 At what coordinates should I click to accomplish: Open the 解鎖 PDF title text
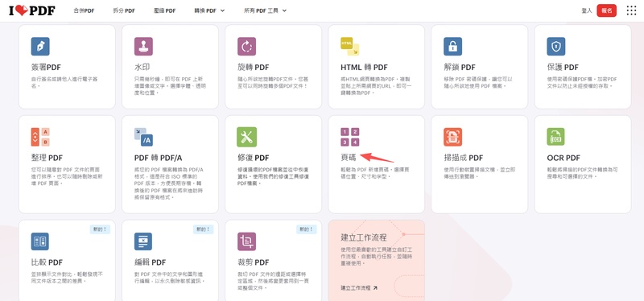[460, 68]
